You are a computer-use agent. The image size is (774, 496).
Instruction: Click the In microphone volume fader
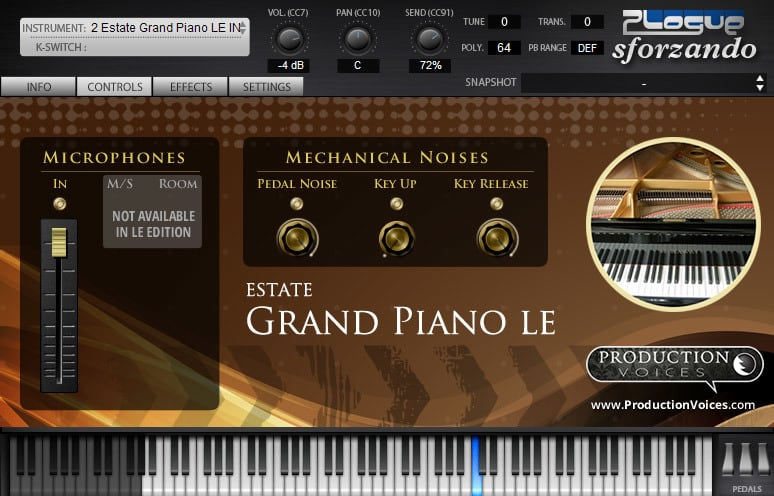60,241
